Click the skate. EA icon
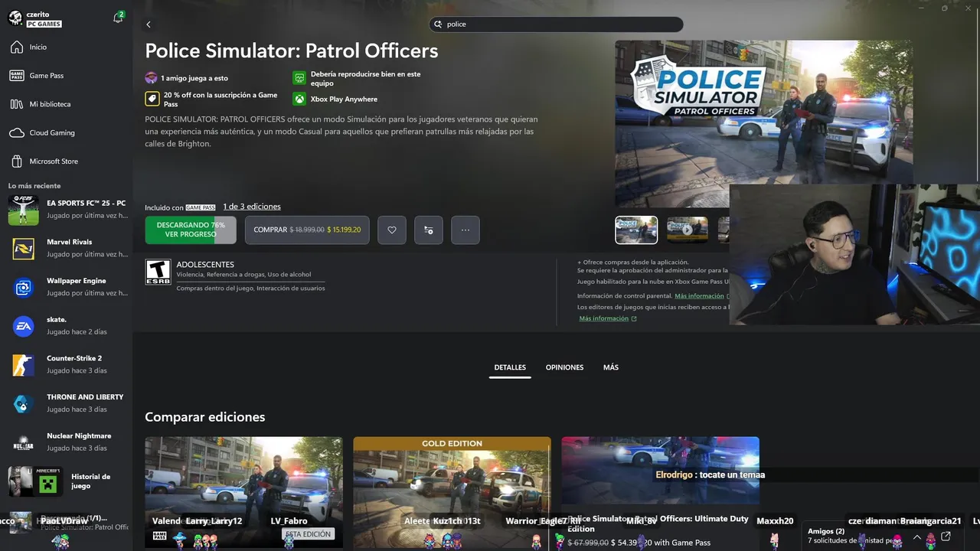This screenshot has height=551, width=980. (23, 327)
